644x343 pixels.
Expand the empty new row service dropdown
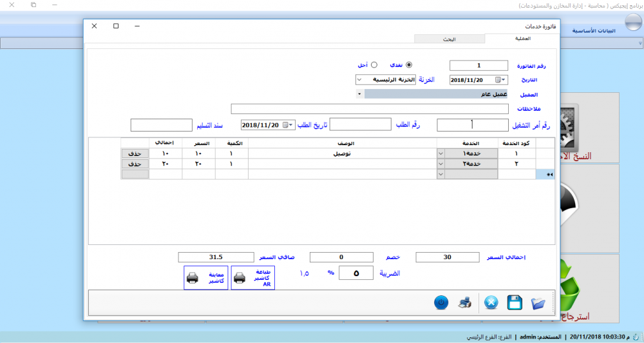(x=440, y=174)
